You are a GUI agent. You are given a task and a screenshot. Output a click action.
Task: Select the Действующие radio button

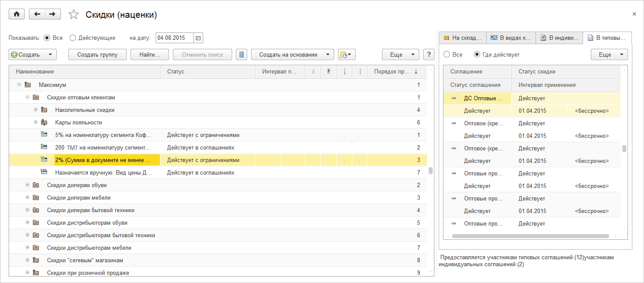tap(73, 38)
